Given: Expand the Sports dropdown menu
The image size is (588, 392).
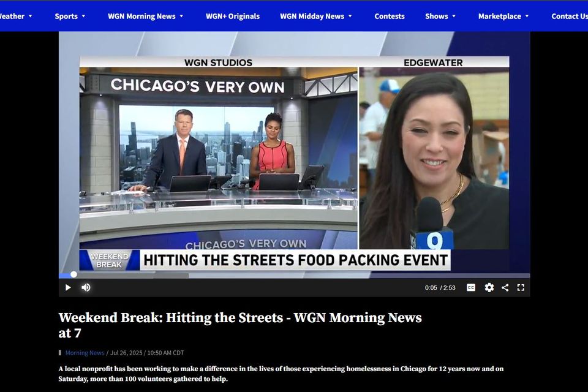Looking at the screenshot, I should pos(70,16).
